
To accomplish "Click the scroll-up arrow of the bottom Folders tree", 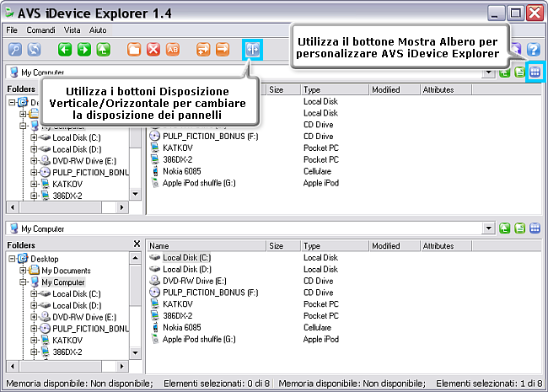I will [x=135, y=259].
